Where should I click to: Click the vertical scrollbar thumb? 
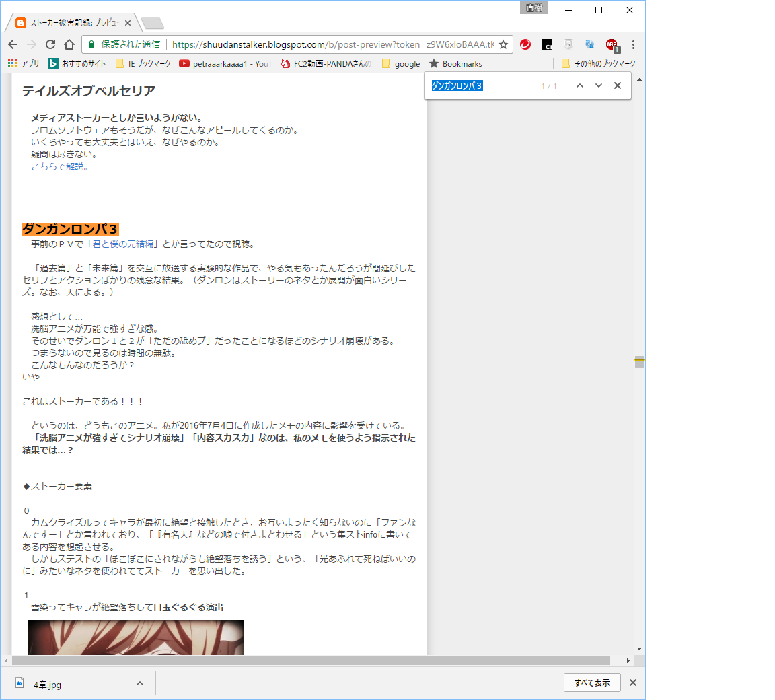[639, 361]
